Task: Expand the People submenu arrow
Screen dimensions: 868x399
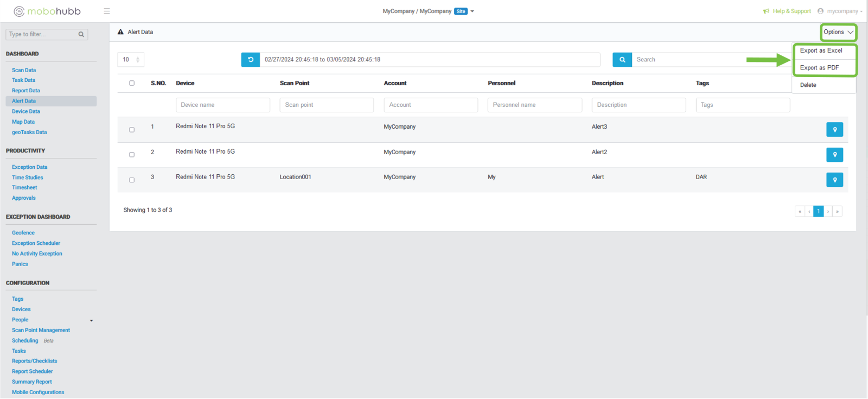Action: pos(91,320)
